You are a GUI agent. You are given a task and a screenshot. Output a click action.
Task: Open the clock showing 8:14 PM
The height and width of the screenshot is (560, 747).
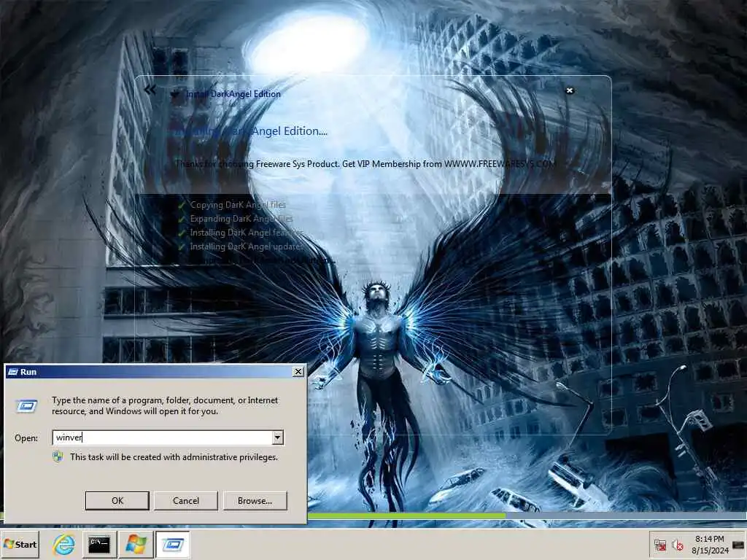709,544
